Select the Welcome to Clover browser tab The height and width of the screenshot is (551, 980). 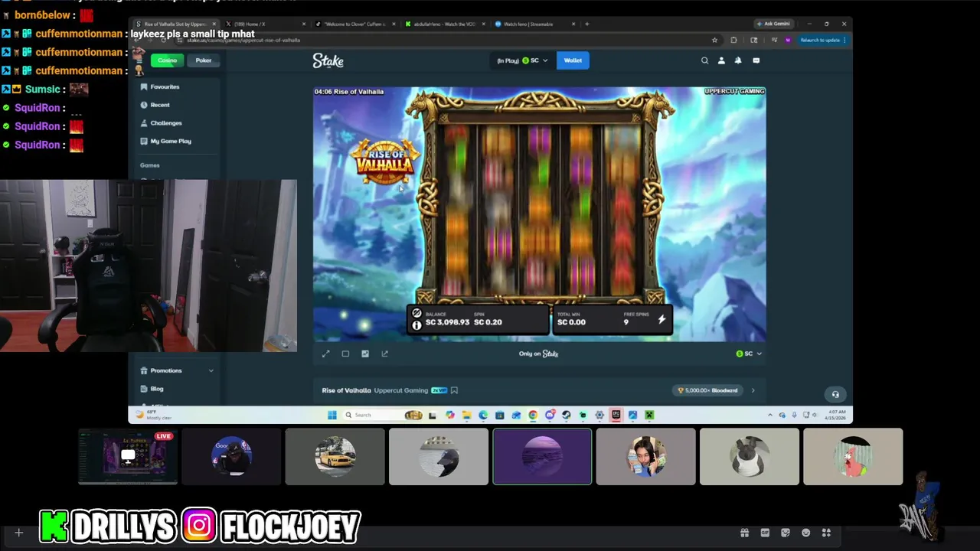(354, 24)
